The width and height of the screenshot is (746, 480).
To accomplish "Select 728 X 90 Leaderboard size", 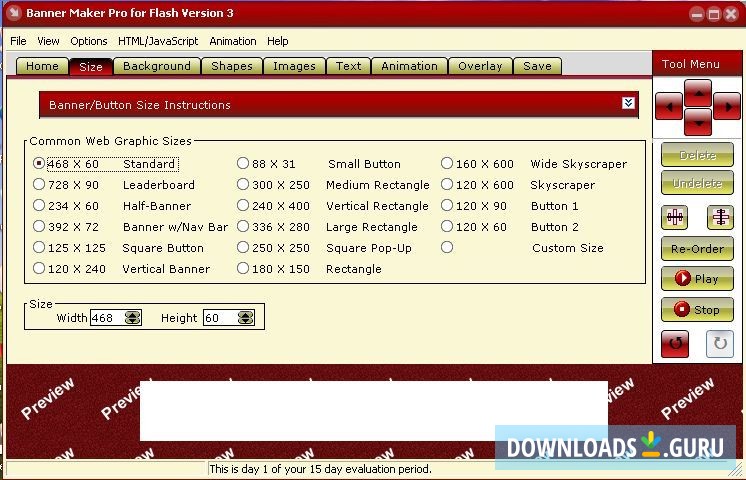I will coord(114,185).
